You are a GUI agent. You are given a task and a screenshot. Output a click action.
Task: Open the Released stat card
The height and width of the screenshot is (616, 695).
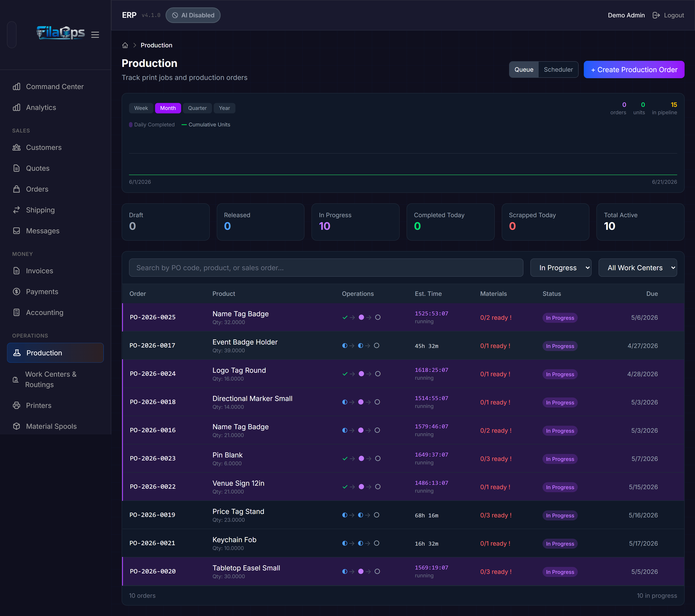pyautogui.click(x=260, y=222)
